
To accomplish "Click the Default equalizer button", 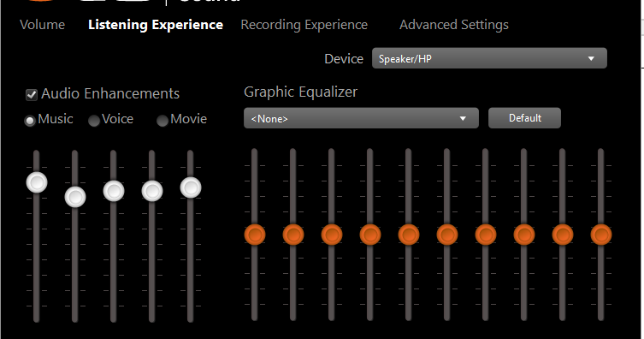I will point(524,118).
